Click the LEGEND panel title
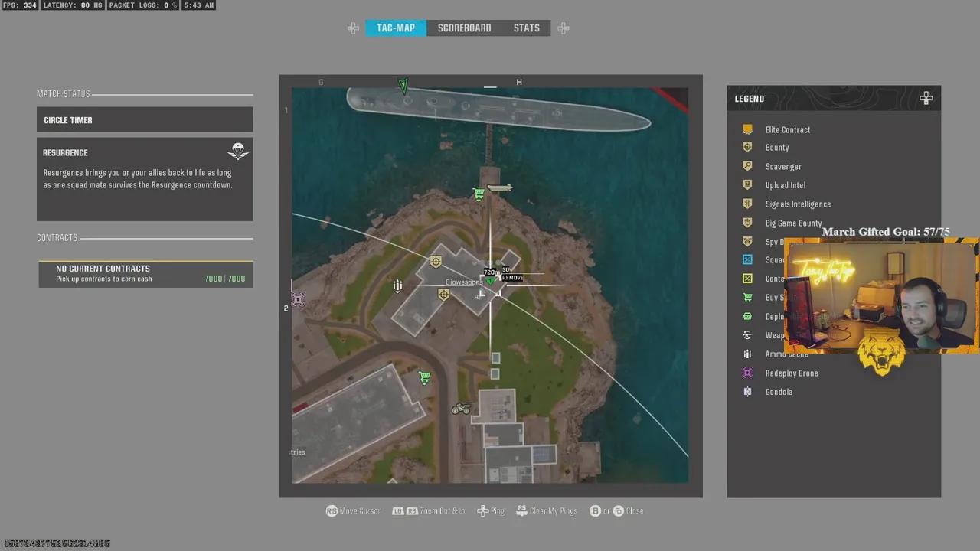Screen dimensions: 980x551 pos(750,99)
